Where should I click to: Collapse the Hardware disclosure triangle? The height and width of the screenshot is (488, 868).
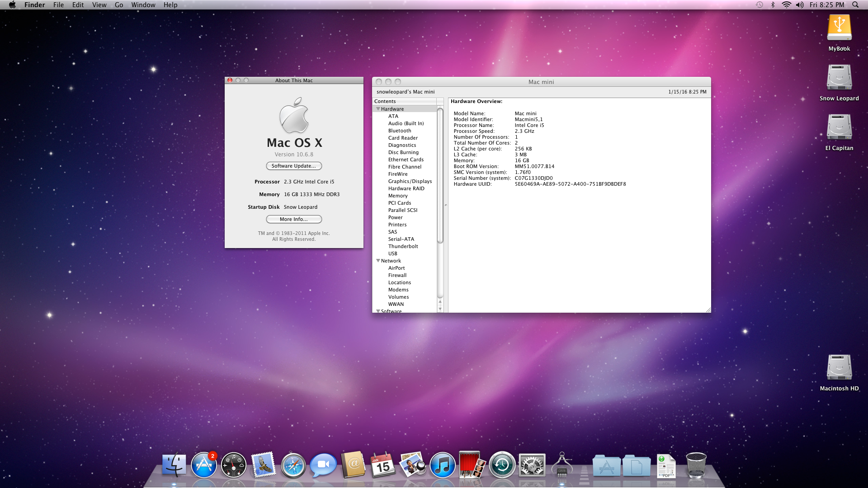[378, 109]
